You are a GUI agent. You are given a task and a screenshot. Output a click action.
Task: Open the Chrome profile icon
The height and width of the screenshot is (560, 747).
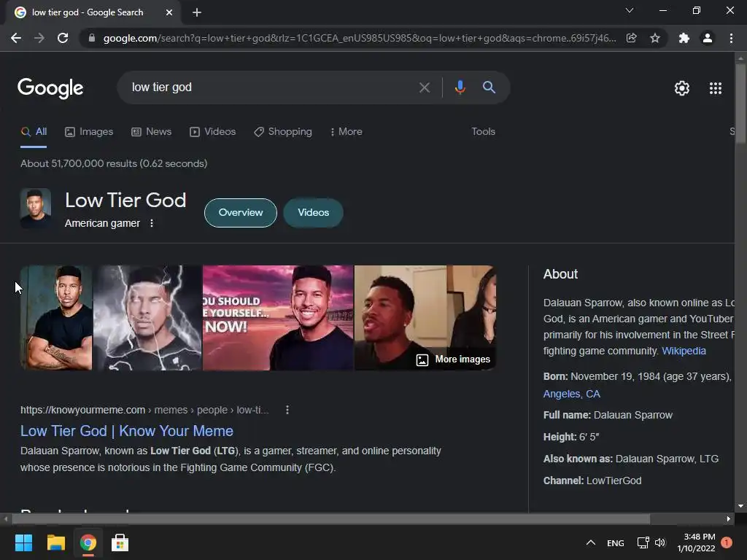[x=708, y=38]
